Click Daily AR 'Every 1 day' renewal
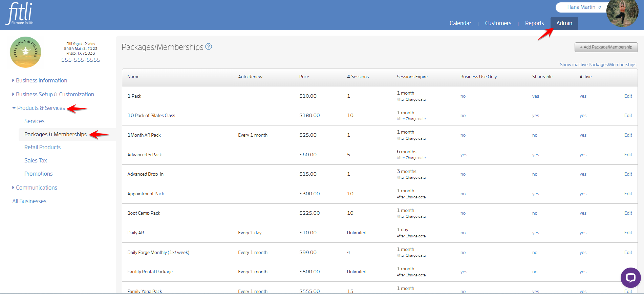The width and height of the screenshot is (644, 294). (250, 233)
